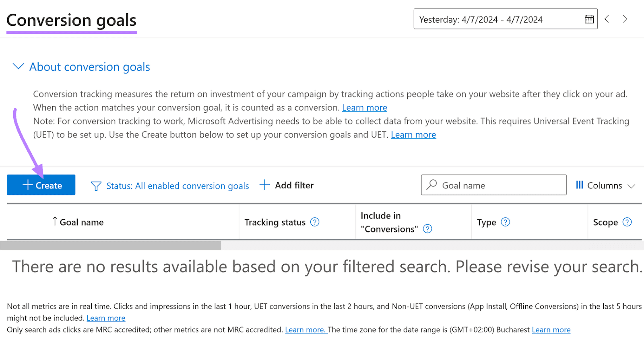Screen dimensions: 644x350
Task: Open Learn more link about UET setup
Action: tap(413, 135)
